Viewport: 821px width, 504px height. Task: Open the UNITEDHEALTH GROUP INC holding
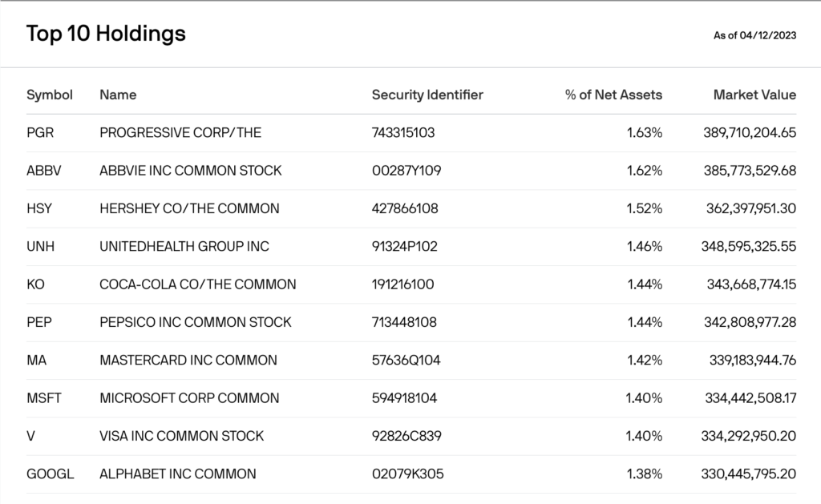pyautogui.click(x=184, y=247)
